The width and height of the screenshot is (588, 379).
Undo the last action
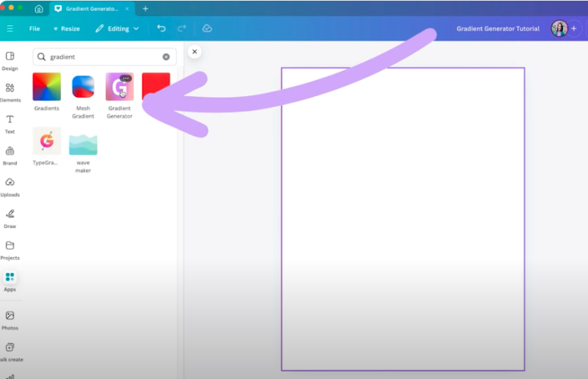(161, 29)
